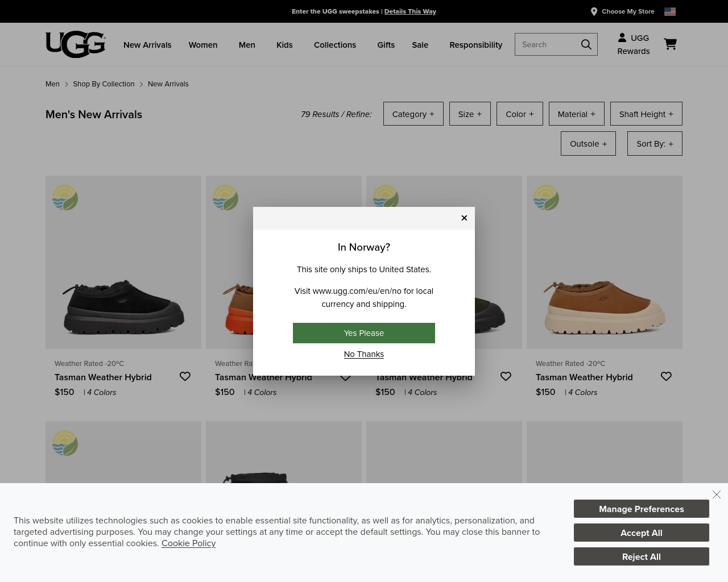Open black Tasman Weather Hybrid product image

123,262
